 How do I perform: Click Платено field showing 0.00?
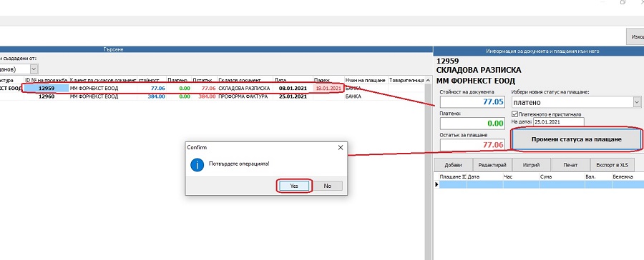tap(472, 123)
